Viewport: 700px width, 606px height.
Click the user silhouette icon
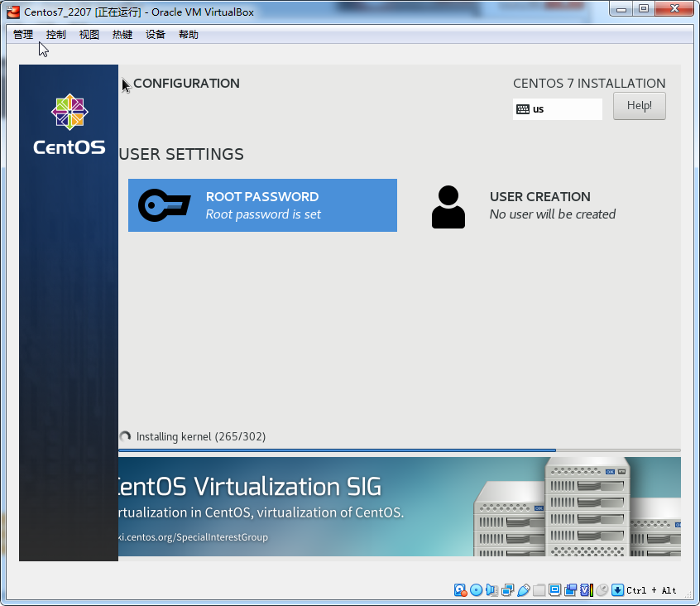[448, 207]
